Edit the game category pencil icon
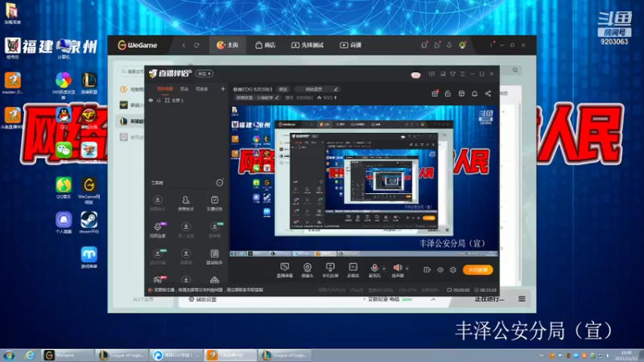 pos(277,97)
